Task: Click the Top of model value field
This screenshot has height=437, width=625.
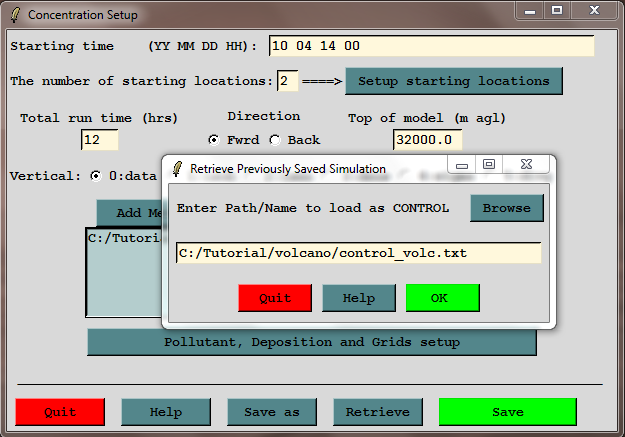Action: click(x=427, y=140)
